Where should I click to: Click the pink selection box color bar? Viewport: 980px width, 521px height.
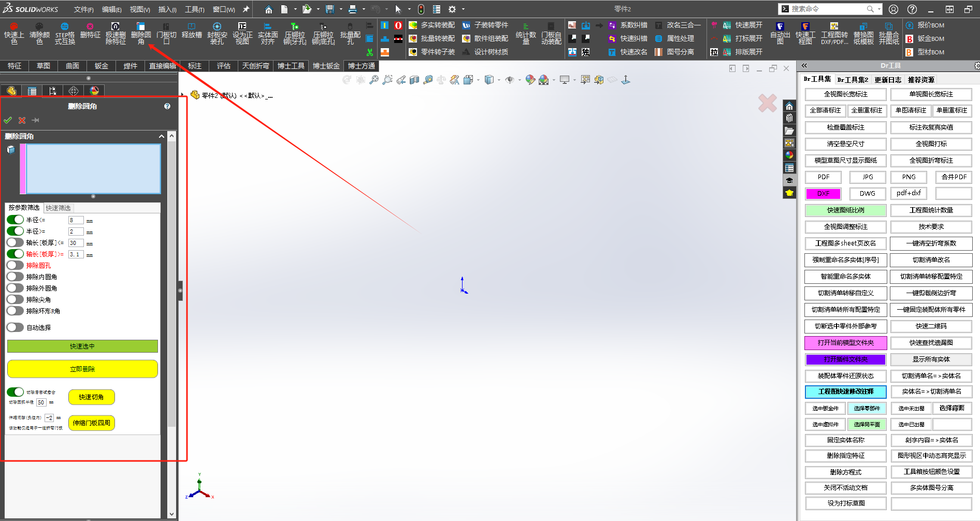tap(23, 169)
